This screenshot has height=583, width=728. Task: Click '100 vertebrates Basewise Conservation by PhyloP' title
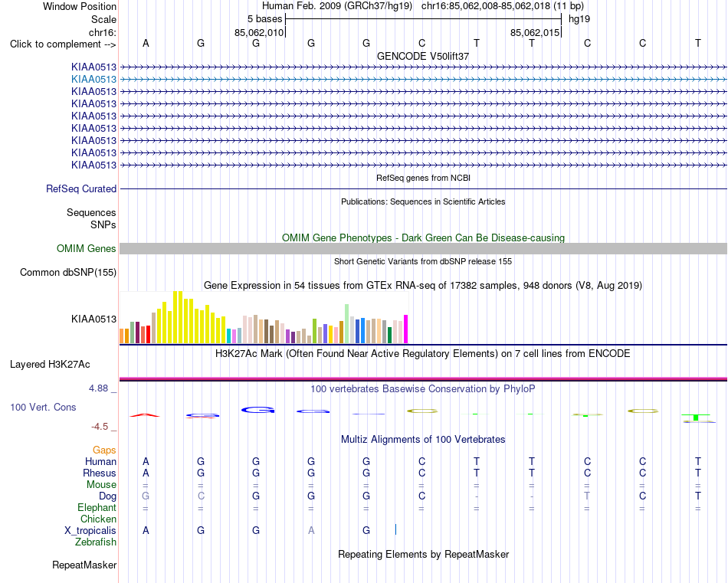(x=423, y=388)
